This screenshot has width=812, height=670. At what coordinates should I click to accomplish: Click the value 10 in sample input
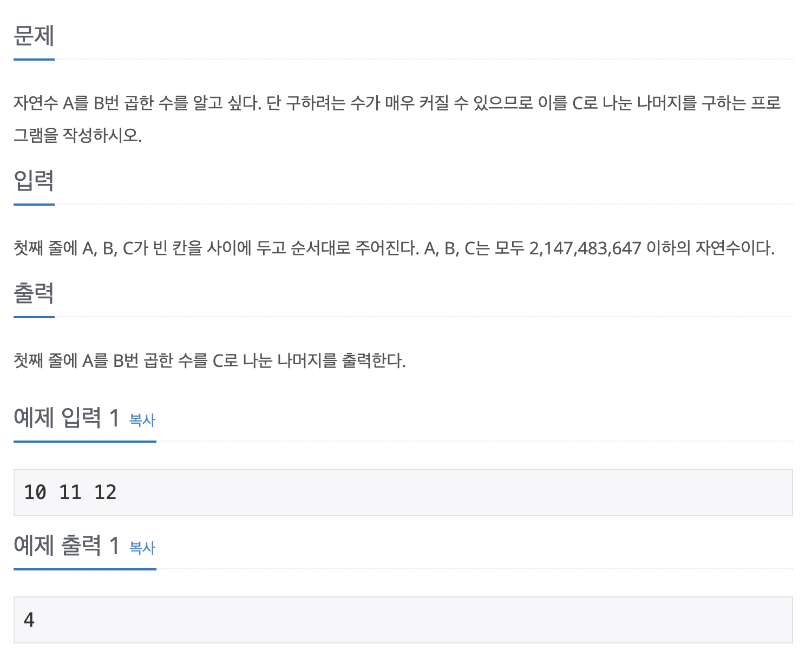tap(35, 492)
